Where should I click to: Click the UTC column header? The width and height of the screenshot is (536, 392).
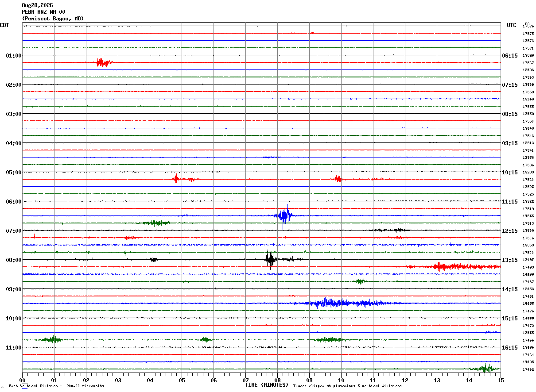(x=512, y=25)
